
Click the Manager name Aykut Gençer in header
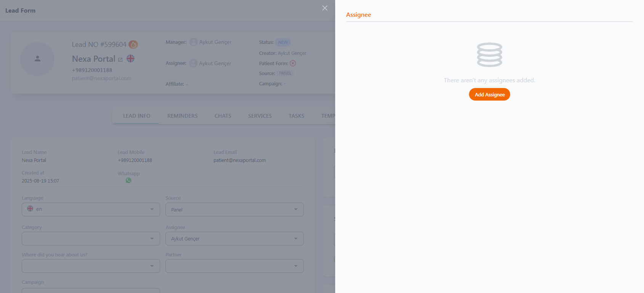click(215, 42)
